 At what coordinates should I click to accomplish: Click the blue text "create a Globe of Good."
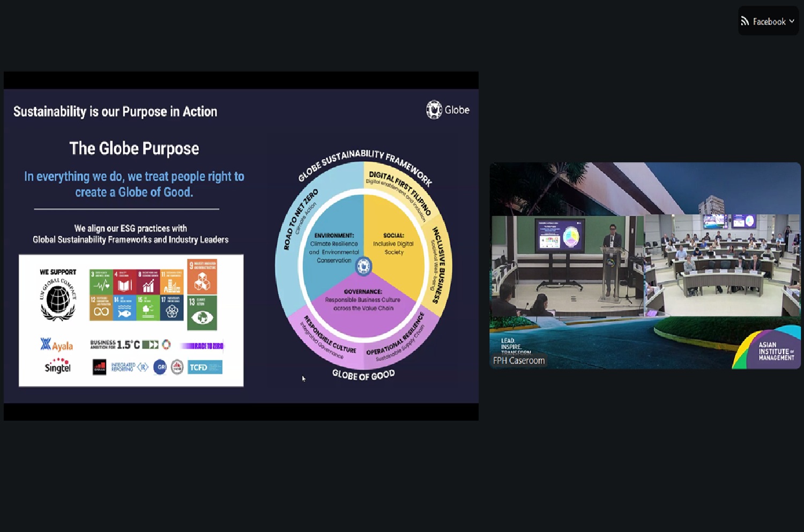tap(134, 192)
